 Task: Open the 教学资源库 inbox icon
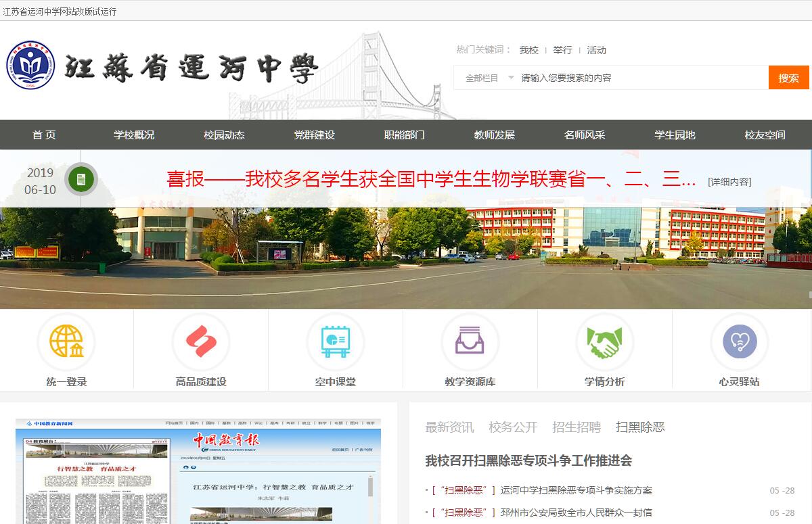470,341
